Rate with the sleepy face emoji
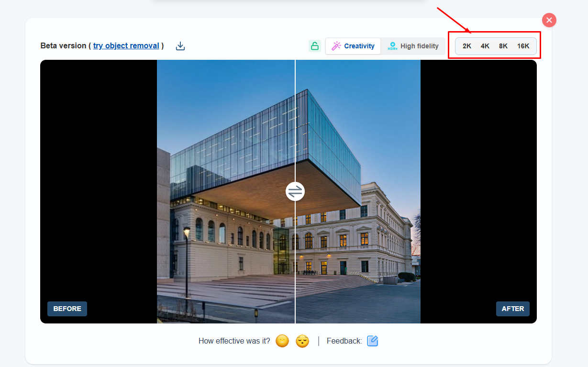The height and width of the screenshot is (367, 588). (302, 341)
